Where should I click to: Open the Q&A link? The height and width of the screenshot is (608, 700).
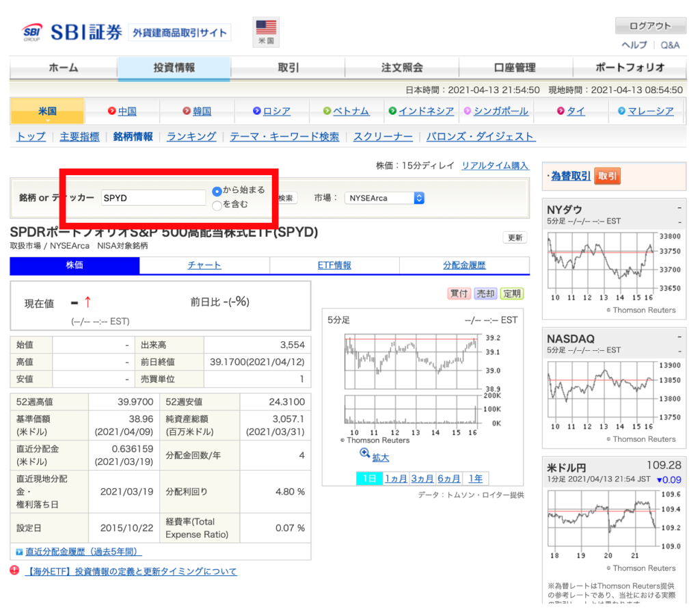point(670,45)
